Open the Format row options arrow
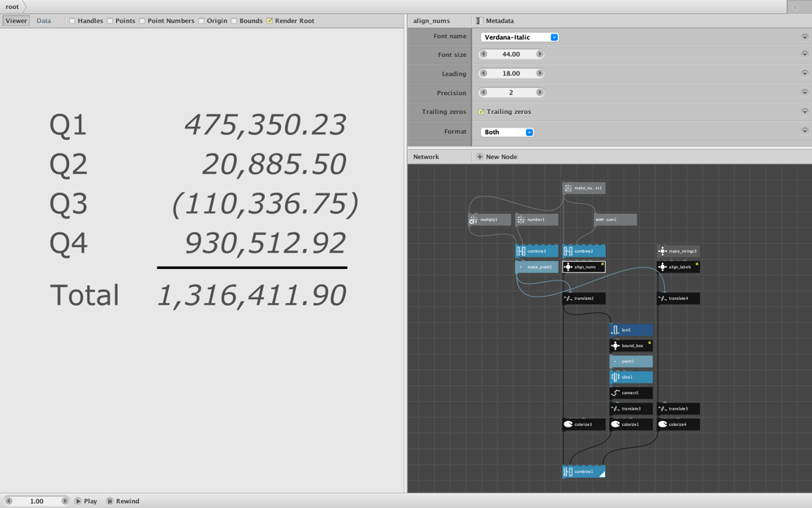 pyautogui.click(x=804, y=131)
